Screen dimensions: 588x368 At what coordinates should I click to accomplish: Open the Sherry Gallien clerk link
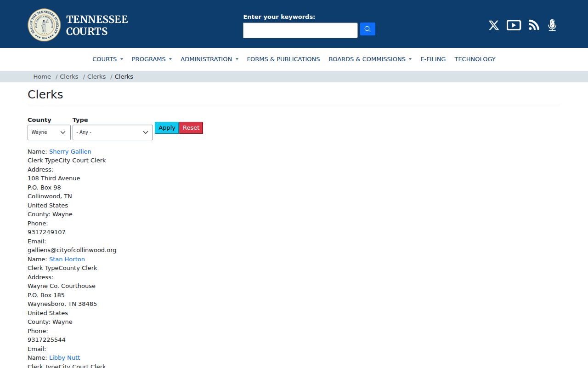70,151
